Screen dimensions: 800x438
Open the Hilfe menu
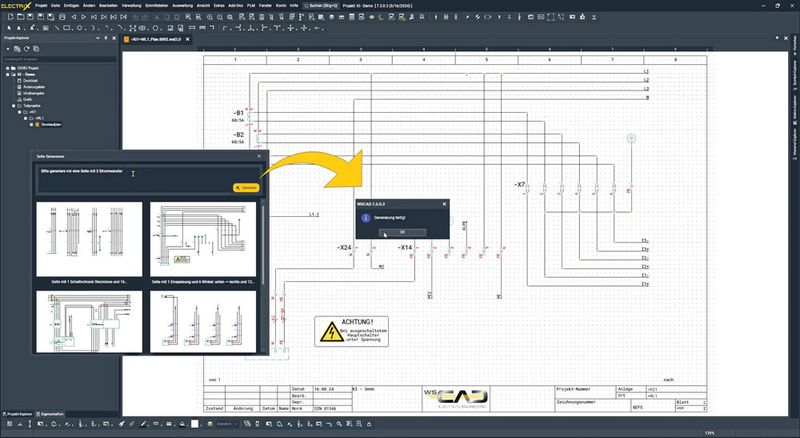(x=294, y=6)
